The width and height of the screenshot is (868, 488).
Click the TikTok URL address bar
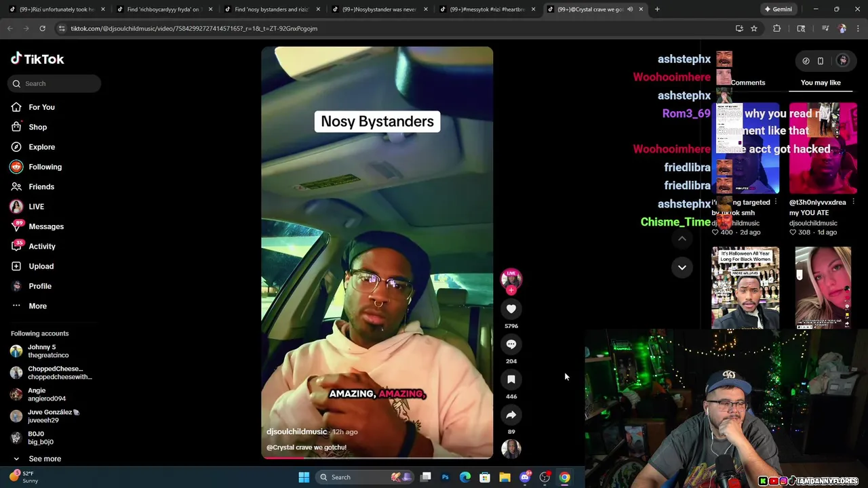[393, 28]
